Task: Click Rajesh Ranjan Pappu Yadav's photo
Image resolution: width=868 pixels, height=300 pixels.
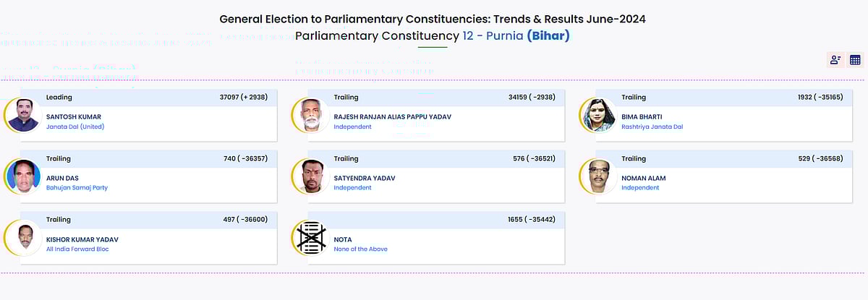Action: 311,116
